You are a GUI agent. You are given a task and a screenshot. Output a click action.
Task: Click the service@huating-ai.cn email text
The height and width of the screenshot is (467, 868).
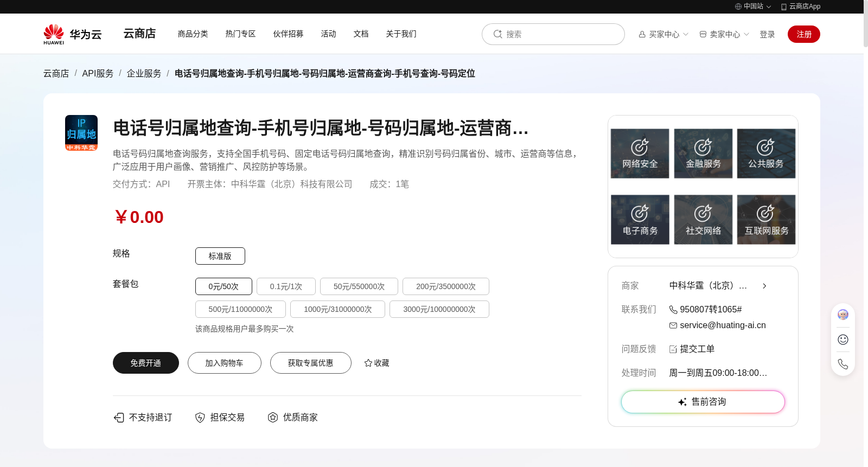(x=723, y=325)
